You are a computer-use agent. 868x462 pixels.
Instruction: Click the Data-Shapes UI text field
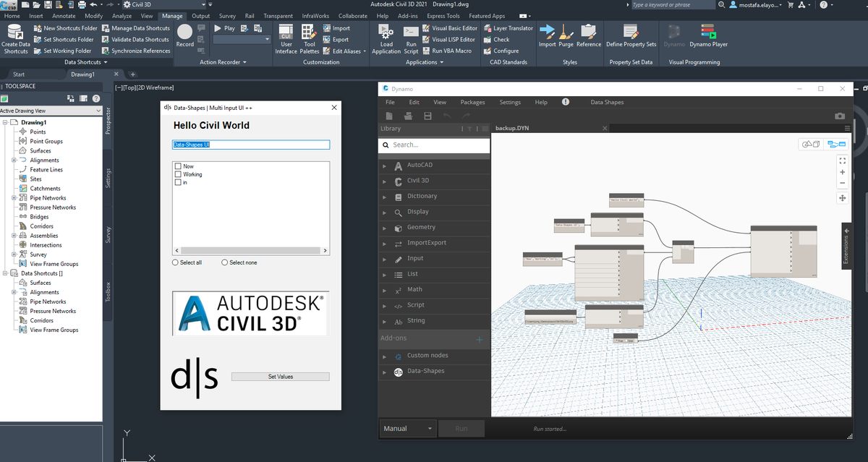pyautogui.click(x=251, y=145)
